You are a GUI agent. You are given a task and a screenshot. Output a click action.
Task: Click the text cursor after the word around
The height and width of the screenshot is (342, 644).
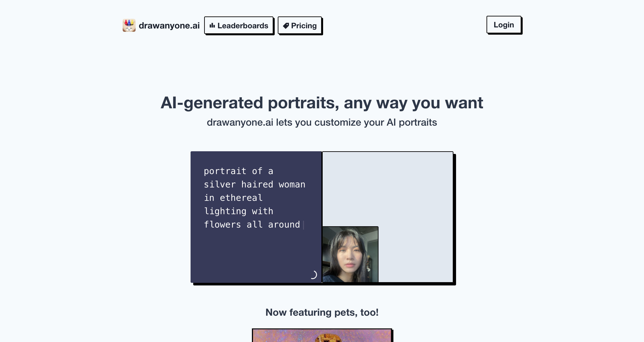point(304,225)
